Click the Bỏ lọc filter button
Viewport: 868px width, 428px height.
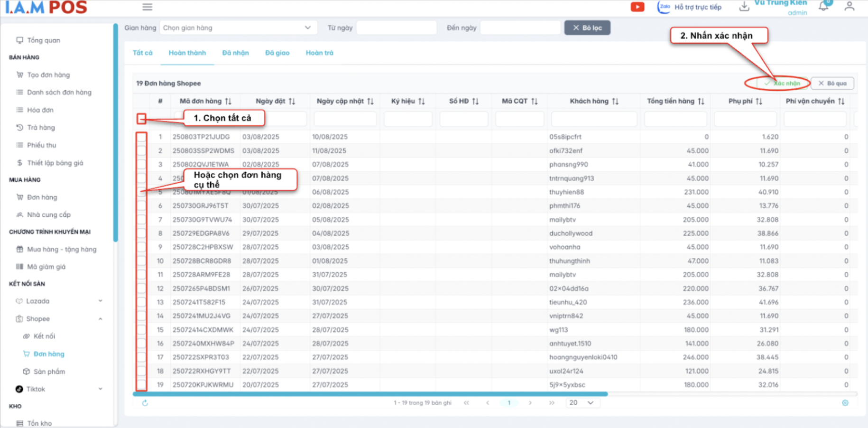coord(587,28)
